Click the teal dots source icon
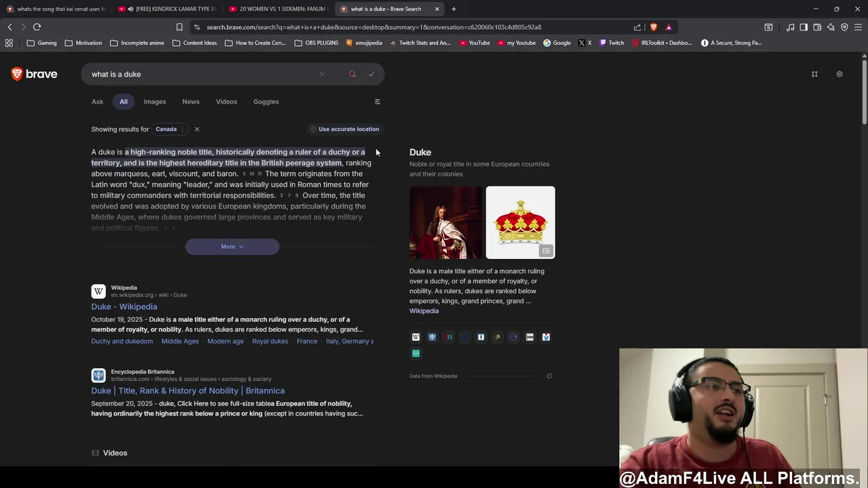Image resolution: width=868 pixels, height=488 pixels. [x=416, y=353]
